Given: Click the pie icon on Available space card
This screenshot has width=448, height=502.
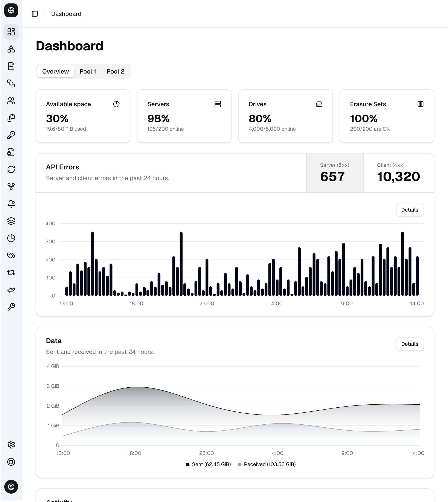Looking at the screenshot, I should pyautogui.click(x=116, y=104).
